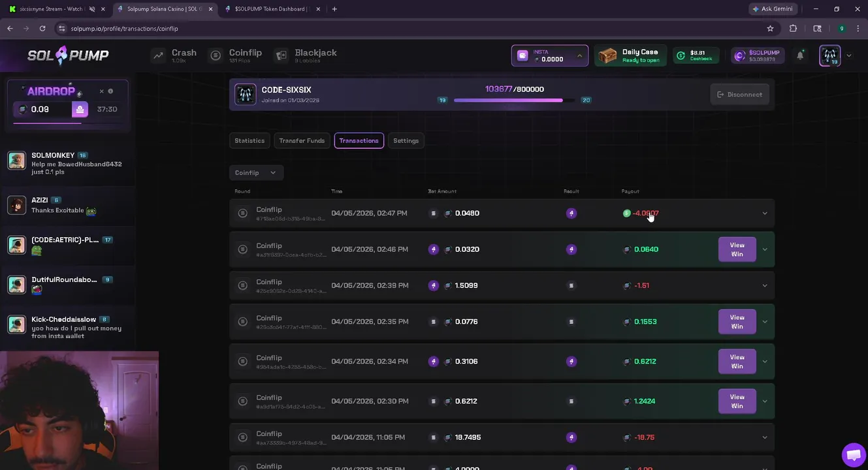The height and width of the screenshot is (470, 868).
Task: Click the Airdrop info icon
Action: 110,91
